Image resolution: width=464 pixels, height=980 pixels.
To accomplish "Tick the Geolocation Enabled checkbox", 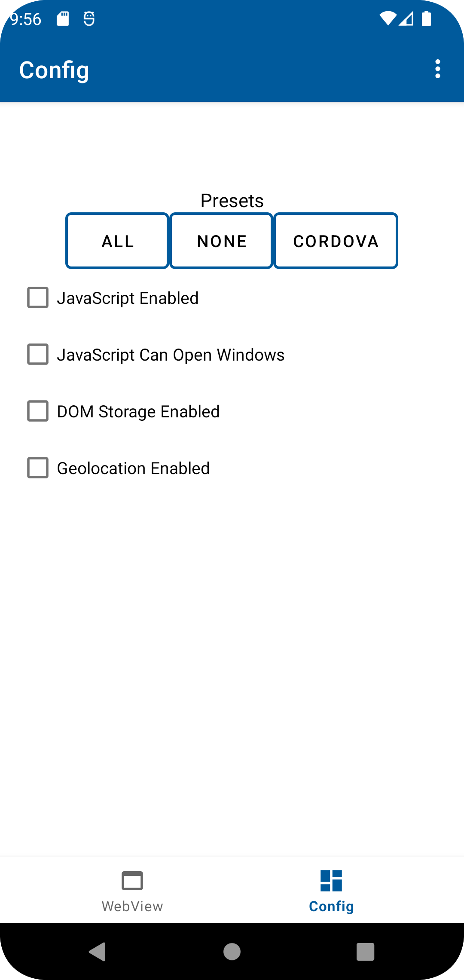I will pyautogui.click(x=38, y=468).
